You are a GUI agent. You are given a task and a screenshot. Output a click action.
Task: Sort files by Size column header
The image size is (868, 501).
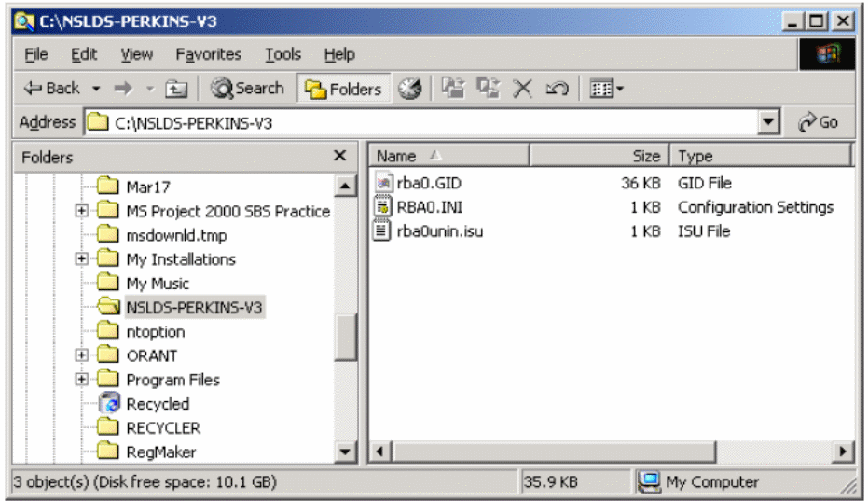tap(599, 156)
